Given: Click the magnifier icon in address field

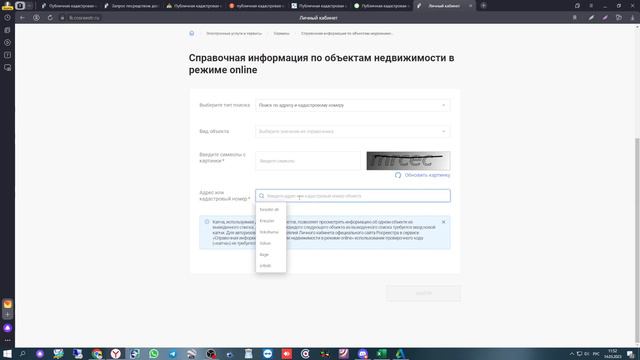Looking at the screenshot, I should [x=262, y=196].
